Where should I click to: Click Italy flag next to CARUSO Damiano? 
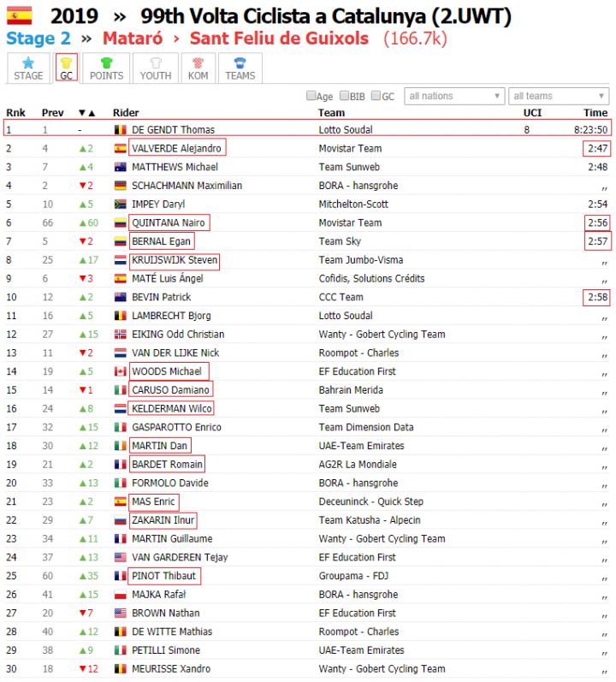click(120, 390)
